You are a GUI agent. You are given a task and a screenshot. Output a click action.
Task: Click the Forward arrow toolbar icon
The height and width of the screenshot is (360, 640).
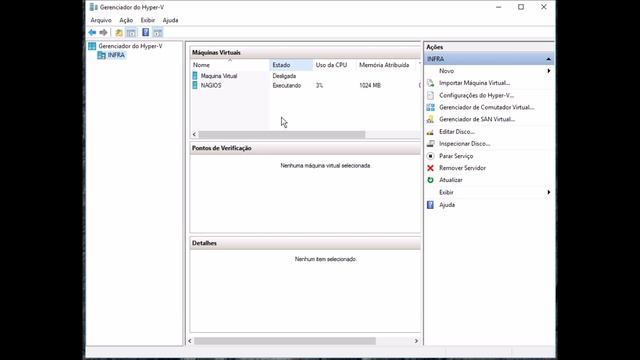tap(104, 33)
